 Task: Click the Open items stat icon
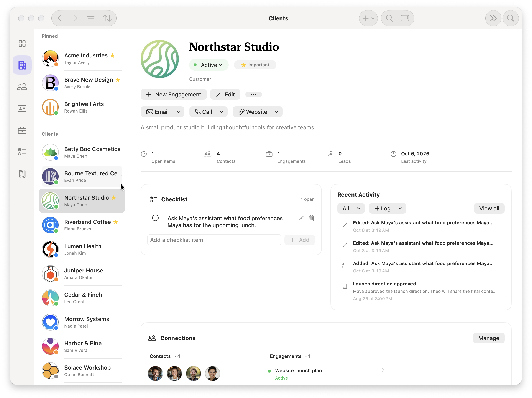(x=144, y=154)
